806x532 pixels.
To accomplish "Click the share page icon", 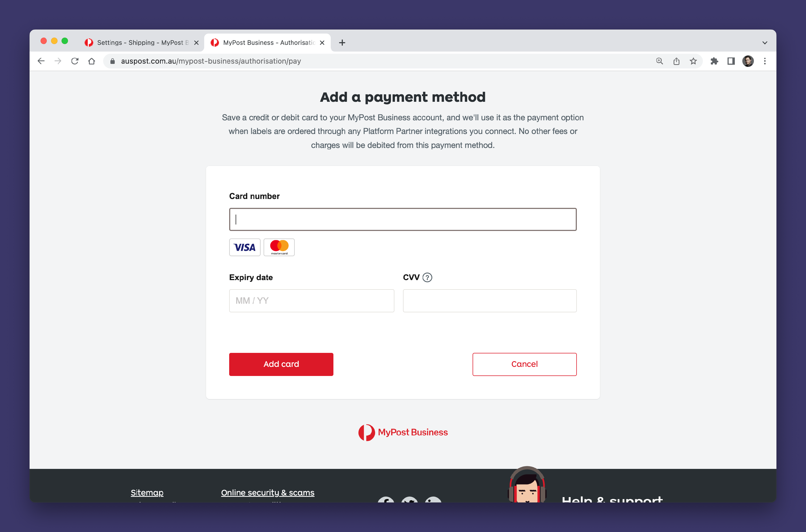I will pyautogui.click(x=676, y=61).
